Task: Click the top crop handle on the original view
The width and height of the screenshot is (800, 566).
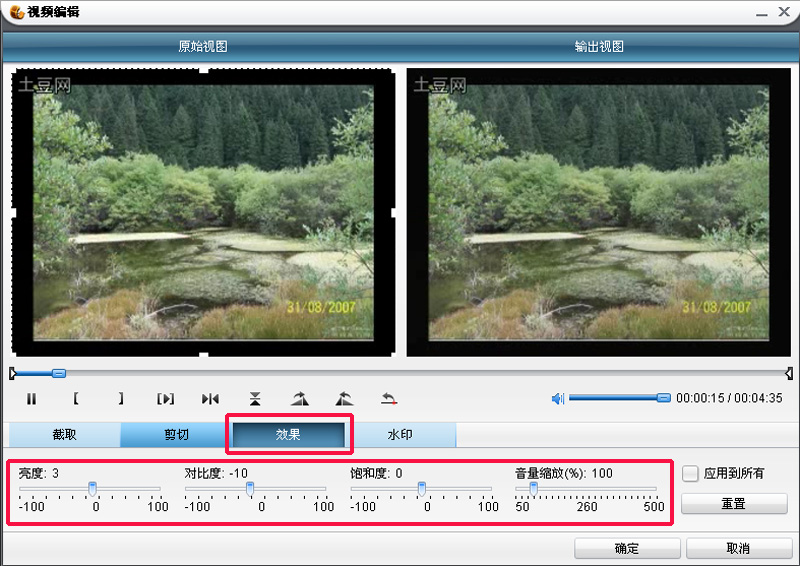Action: pyautogui.click(x=204, y=70)
